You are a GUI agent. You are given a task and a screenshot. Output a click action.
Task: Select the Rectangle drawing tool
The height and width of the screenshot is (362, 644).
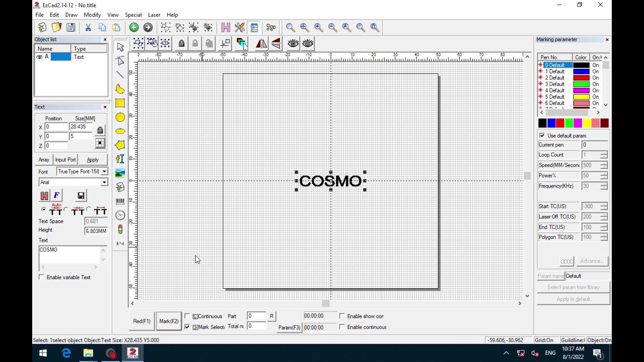pos(120,103)
